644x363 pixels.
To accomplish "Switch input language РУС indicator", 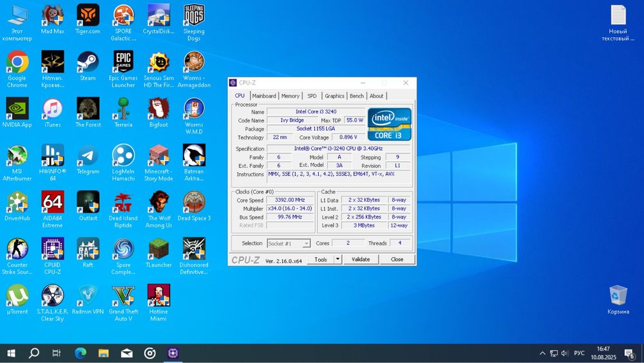I will [x=579, y=353].
